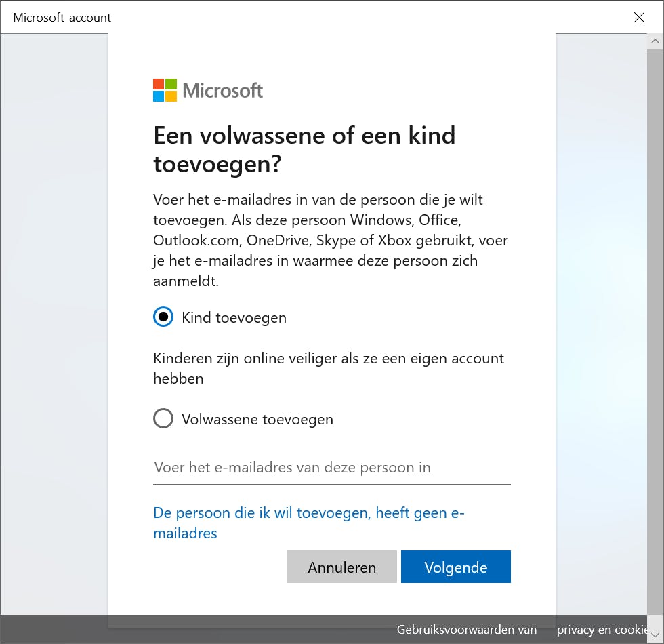Click the Microsoft wordmark text
This screenshot has height=644, width=664.
pos(223,90)
